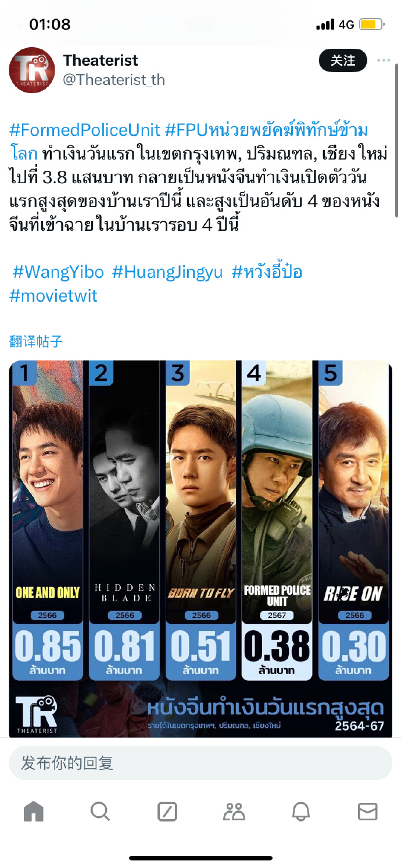Screen dimensions: 401x868
Task: Open the #WangYibo hashtag
Action: (x=58, y=272)
